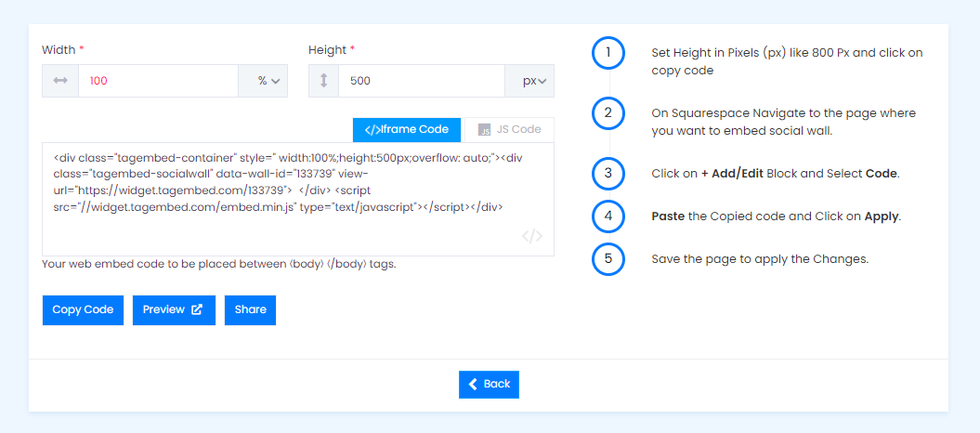Switch to the Iframe Code tab

tap(407, 130)
